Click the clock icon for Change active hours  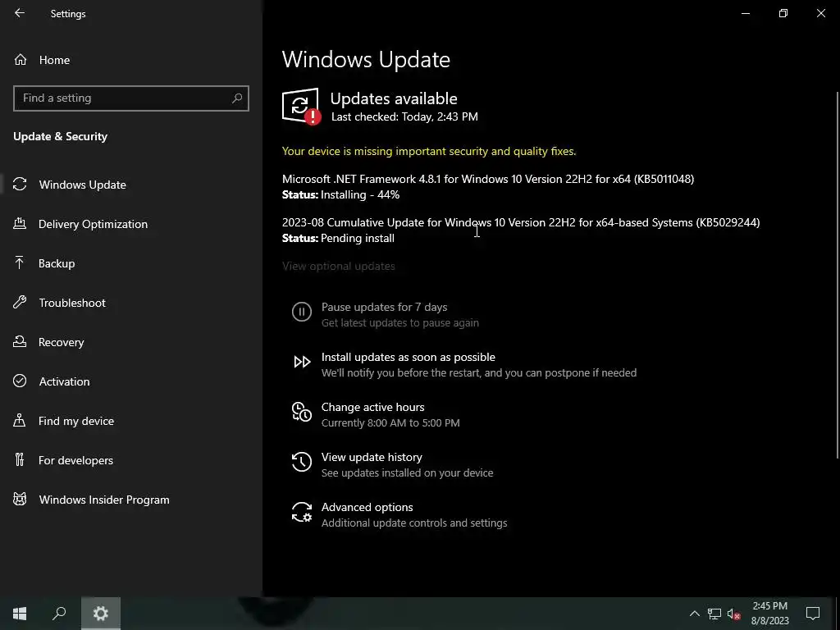tap(302, 412)
